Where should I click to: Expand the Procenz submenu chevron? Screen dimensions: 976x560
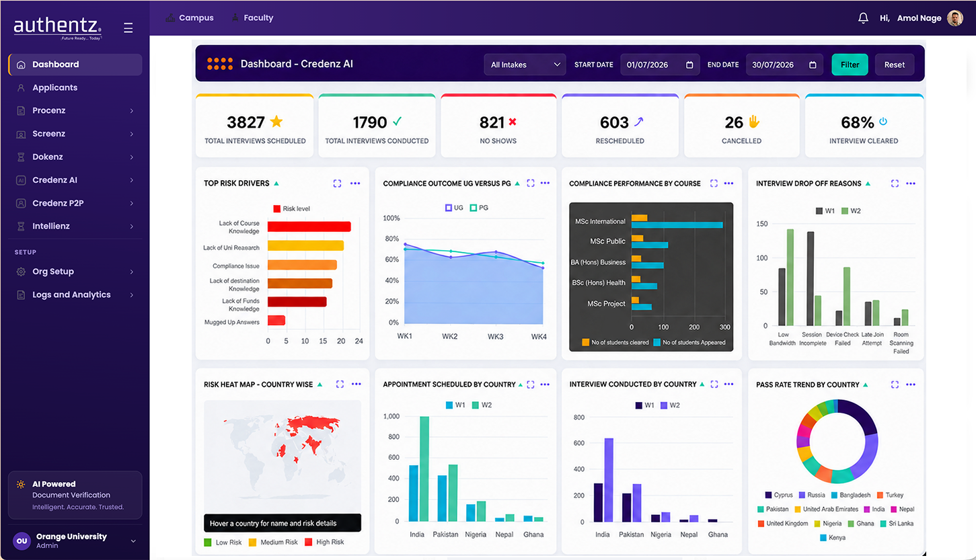click(132, 111)
